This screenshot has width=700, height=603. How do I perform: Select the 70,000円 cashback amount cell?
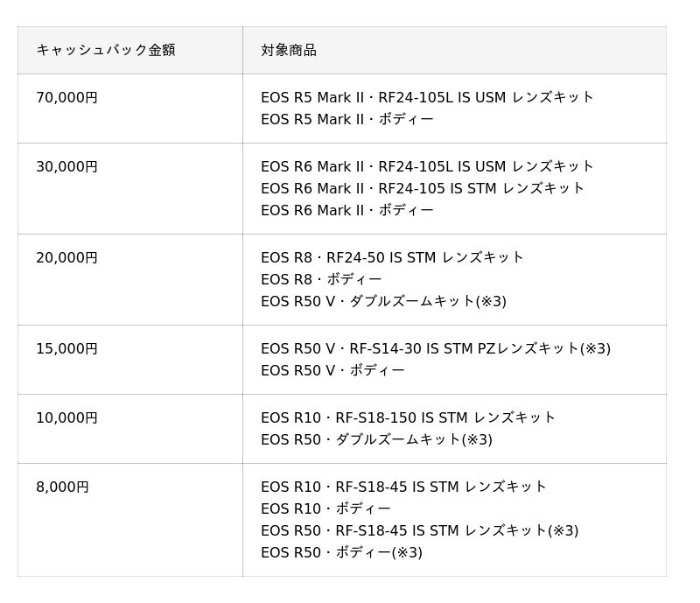[129, 109]
